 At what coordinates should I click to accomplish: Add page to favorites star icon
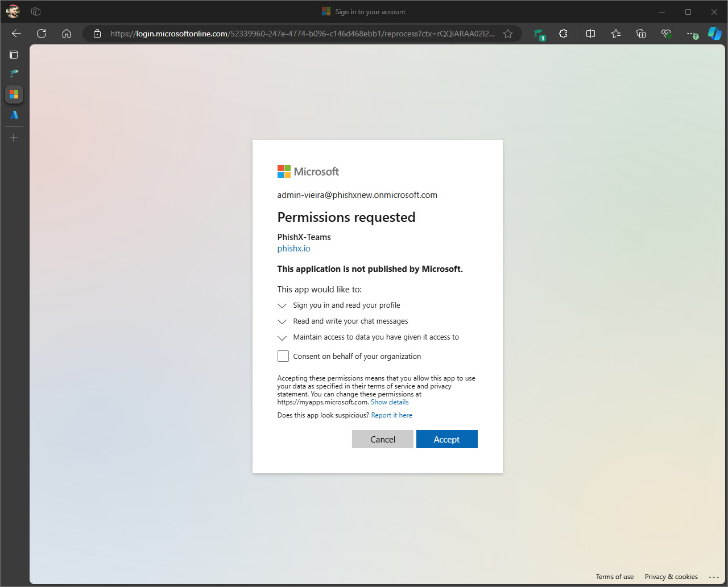click(x=508, y=34)
